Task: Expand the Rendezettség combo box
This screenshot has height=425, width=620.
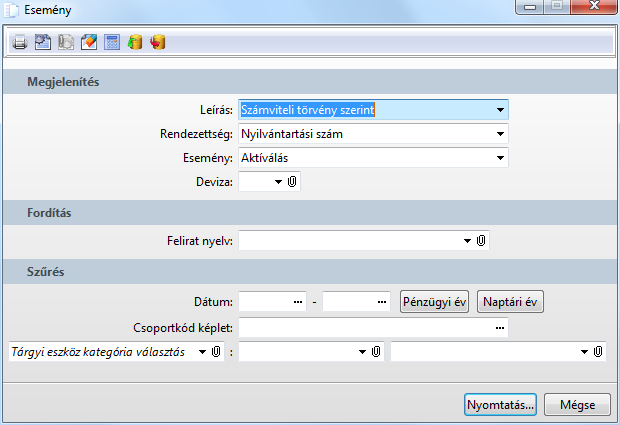Action: (x=500, y=134)
